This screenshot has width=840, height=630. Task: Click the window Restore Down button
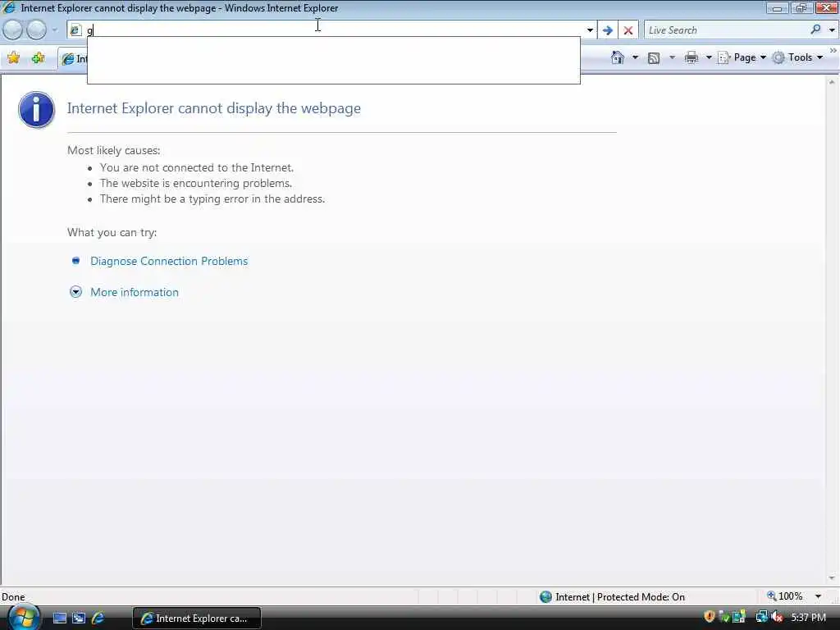click(801, 8)
